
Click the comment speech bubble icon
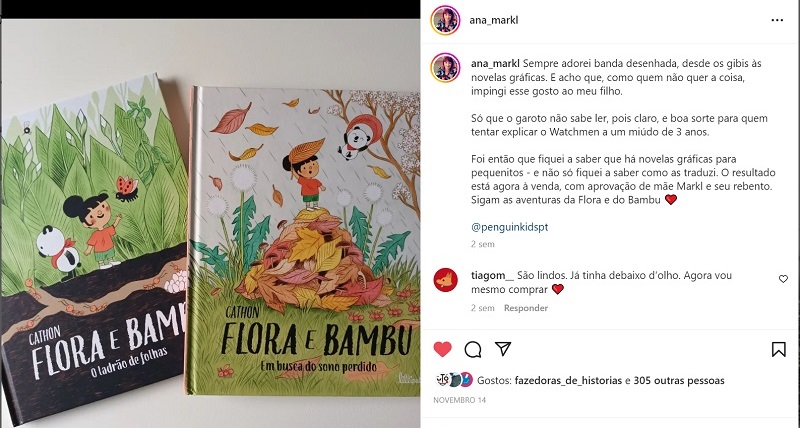click(x=473, y=349)
